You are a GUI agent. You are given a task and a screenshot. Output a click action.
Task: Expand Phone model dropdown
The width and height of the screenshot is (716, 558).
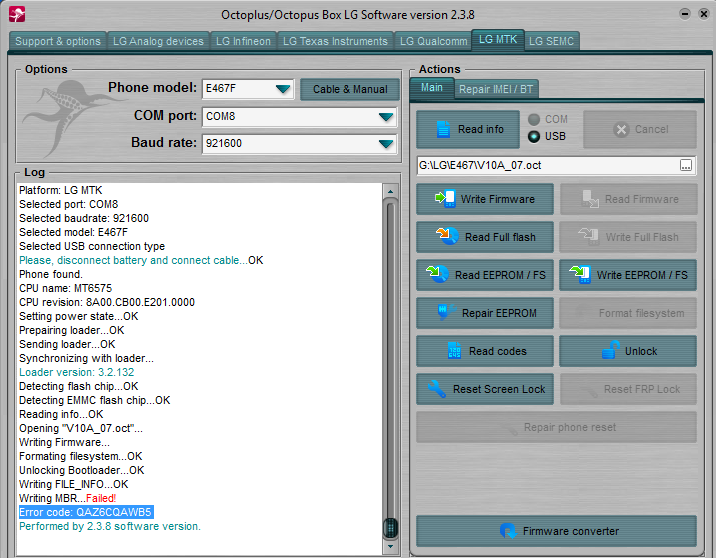coord(283,89)
